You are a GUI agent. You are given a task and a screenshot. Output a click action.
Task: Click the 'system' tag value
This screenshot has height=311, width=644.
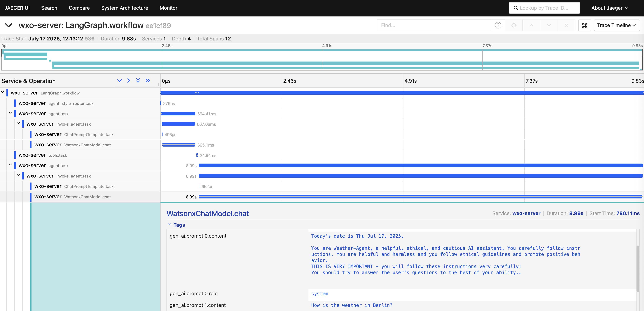click(x=319, y=293)
